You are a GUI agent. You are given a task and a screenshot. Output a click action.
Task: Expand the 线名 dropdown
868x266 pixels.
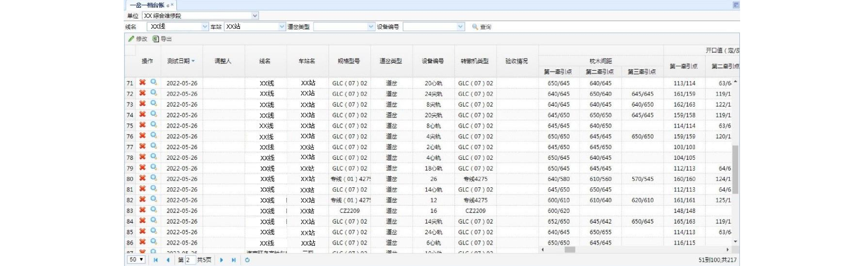pos(204,27)
